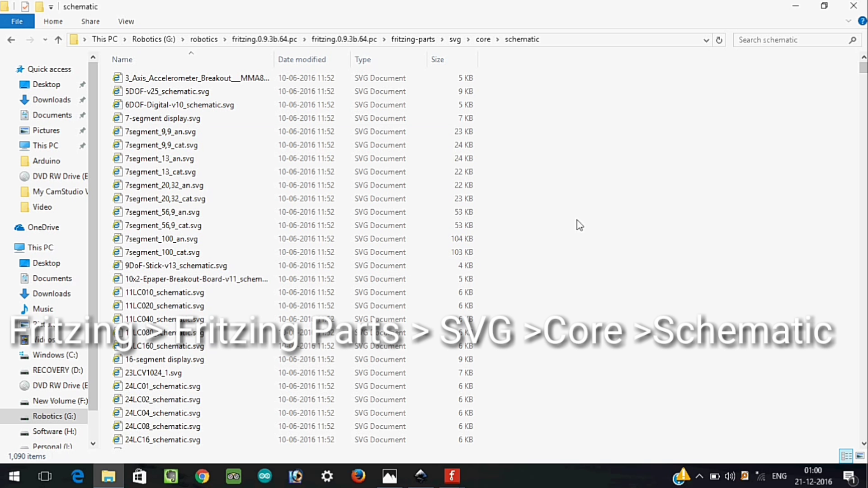Screen dimensions: 868x488
Task: Select 23LCV1024_1.svg file
Action: pos(153,373)
